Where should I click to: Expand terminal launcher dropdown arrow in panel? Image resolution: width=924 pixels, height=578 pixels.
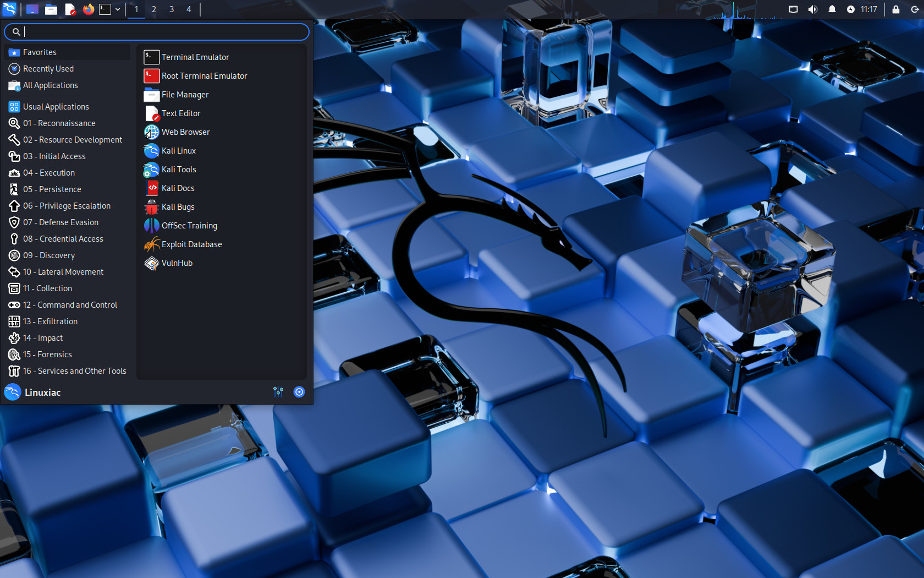point(118,9)
